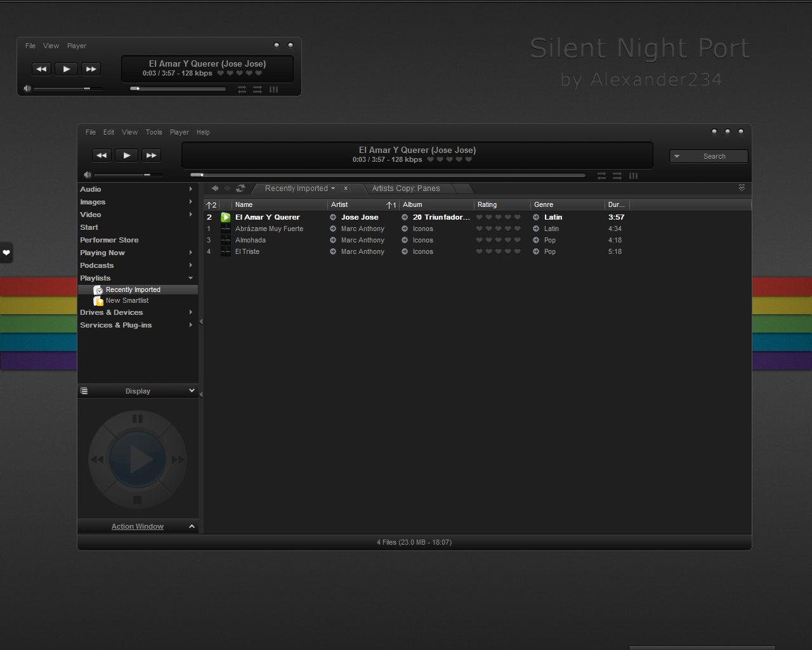Image resolution: width=812 pixels, height=650 pixels.
Task: Click the back navigation arrow above the playlist
Action: 215,189
